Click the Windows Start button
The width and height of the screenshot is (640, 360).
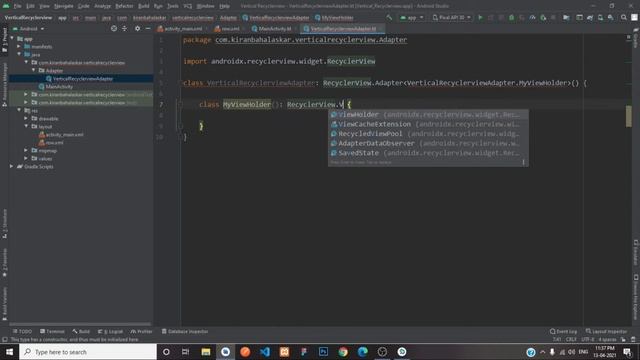tap(9, 352)
